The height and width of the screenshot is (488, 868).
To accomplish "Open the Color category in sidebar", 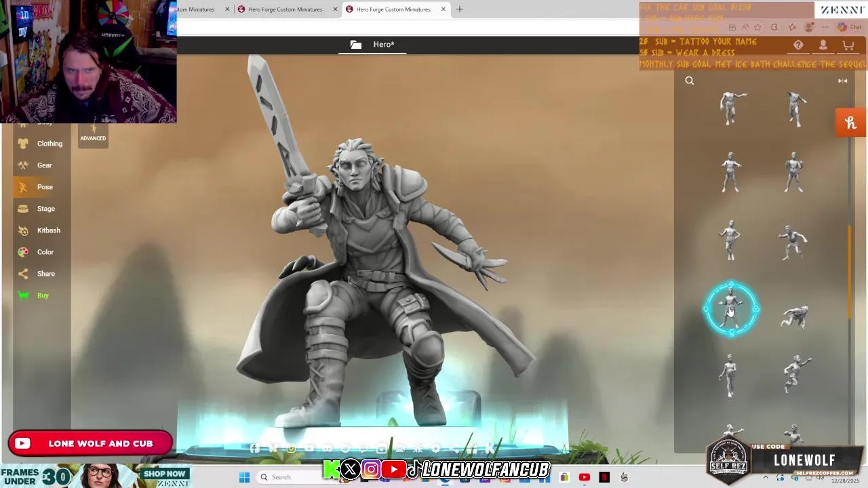I will coord(41,252).
